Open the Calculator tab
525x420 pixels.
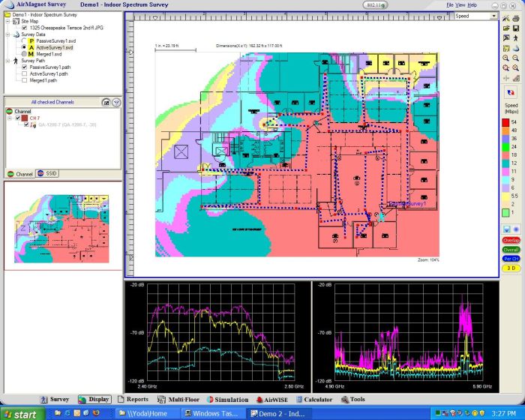pos(314,400)
